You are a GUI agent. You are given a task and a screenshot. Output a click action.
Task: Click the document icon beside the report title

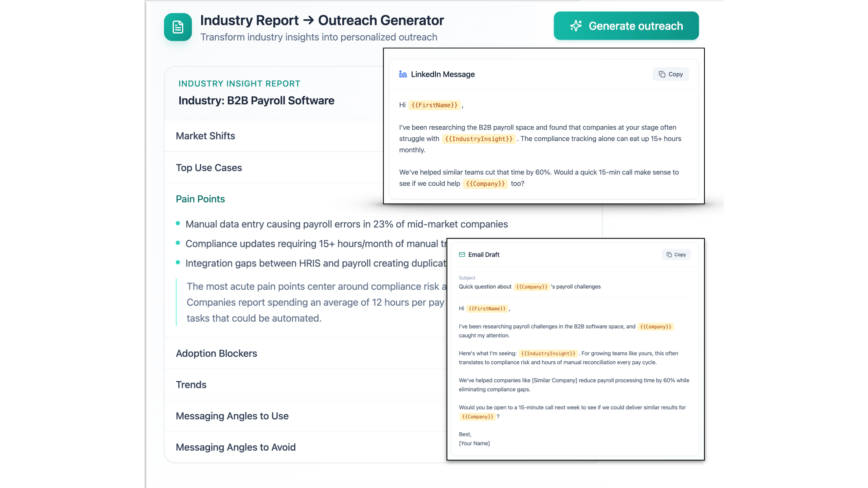click(178, 27)
